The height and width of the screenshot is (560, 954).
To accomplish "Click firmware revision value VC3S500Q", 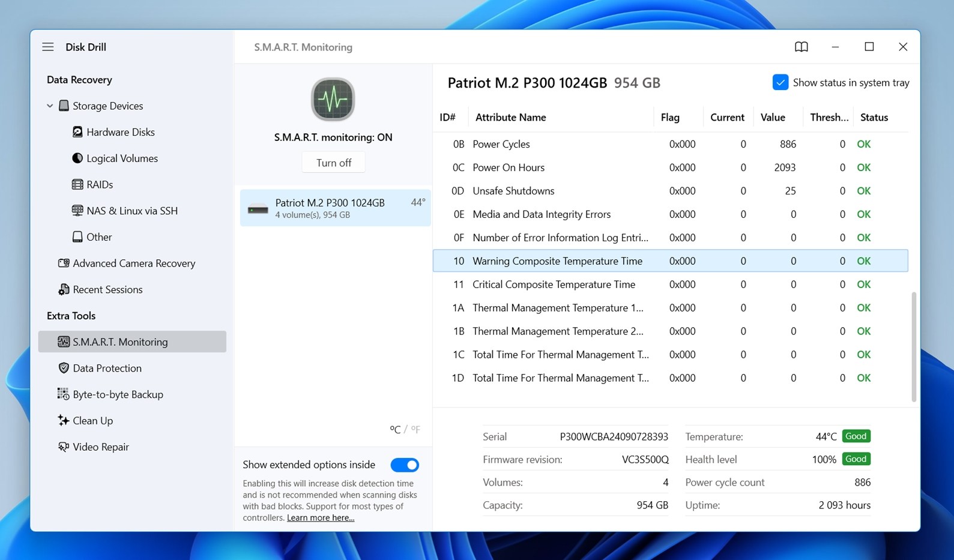I will point(645,459).
